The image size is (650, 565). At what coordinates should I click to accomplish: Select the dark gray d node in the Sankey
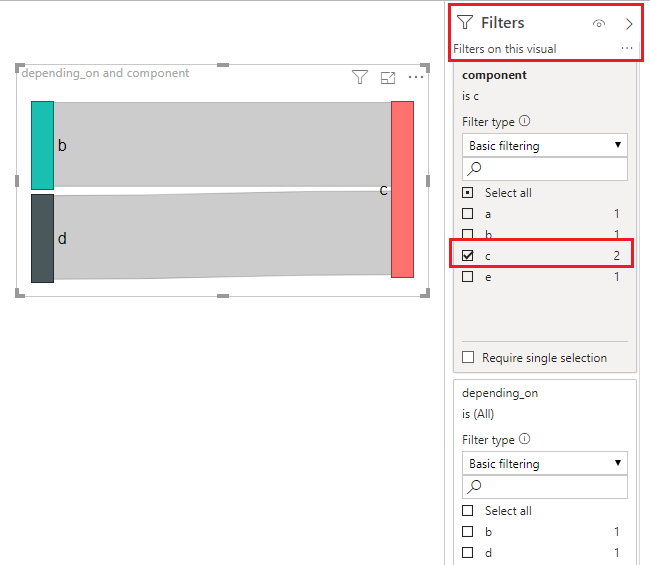pyautogui.click(x=42, y=238)
